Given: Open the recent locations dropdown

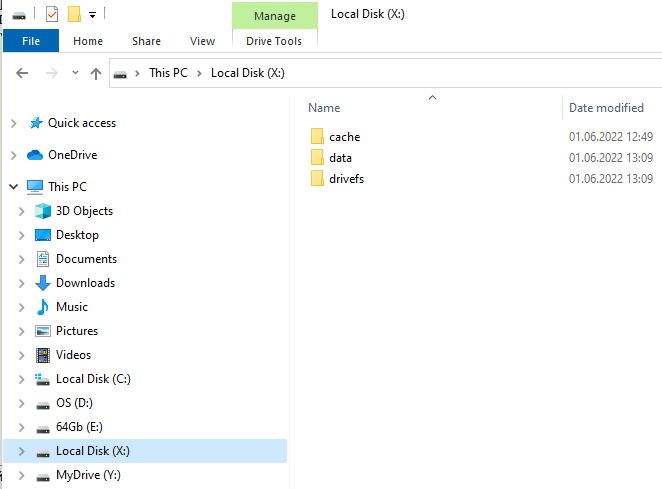Looking at the screenshot, I should pos(75,73).
